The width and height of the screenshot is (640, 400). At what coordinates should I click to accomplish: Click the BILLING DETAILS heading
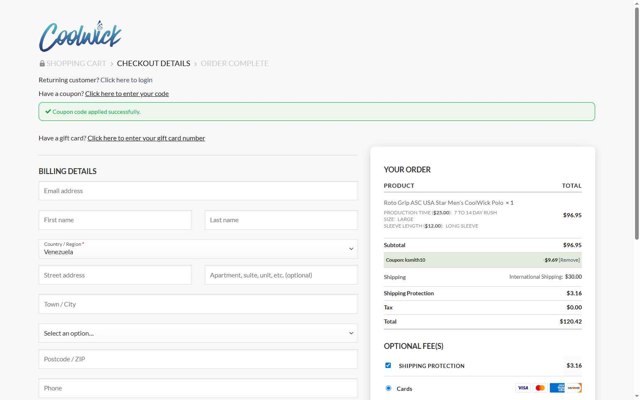point(67,171)
